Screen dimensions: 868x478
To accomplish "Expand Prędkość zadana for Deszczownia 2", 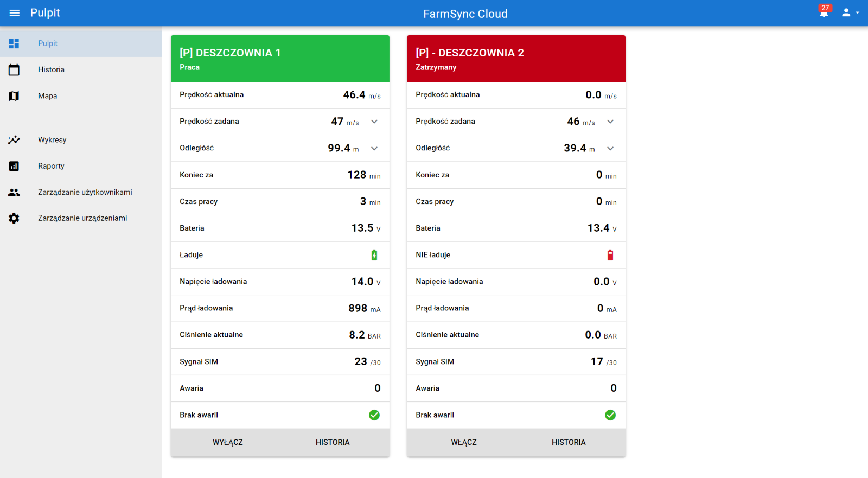I will point(610,122).
